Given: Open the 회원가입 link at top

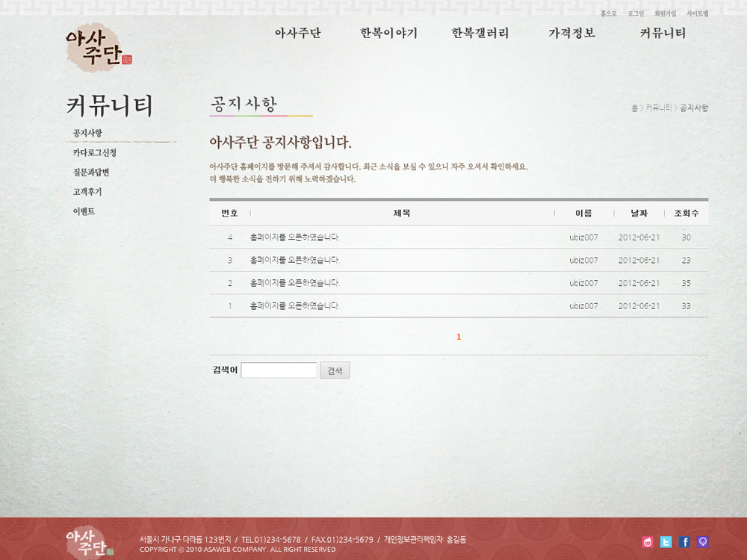Looking at the screenshot, I should pyautogui.click(x=665, y=13).
